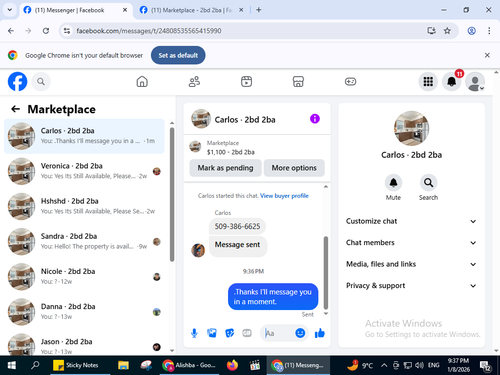Open the Notifications bell with 11 badge
The width and height of the screenshot is (500, 375).
pyautogui.click(x=452, y=82)
